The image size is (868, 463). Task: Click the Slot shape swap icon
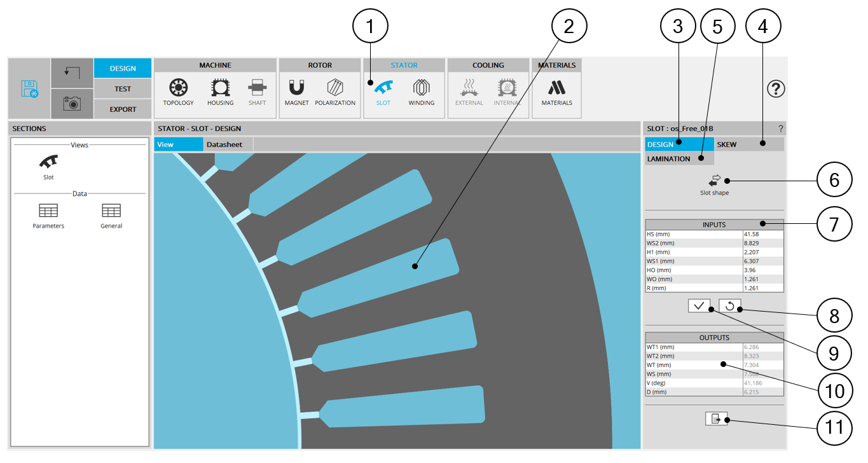click(714, 181)
